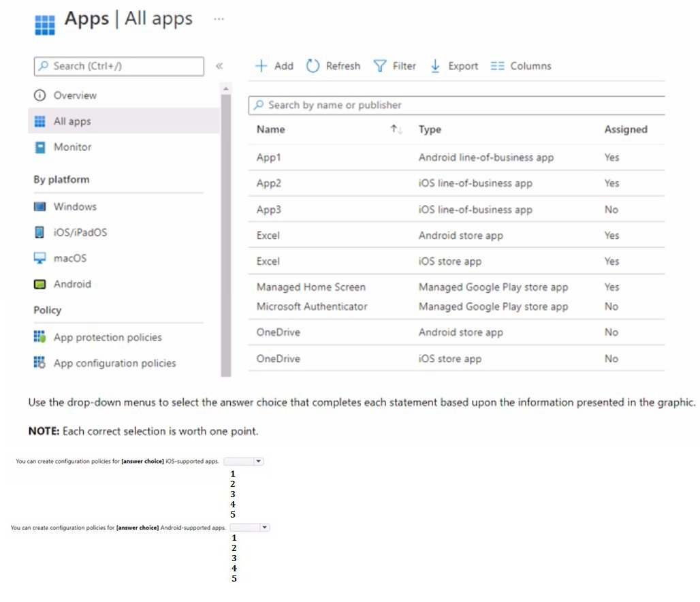Select All apps menu item
The height and width of the screenshot is (602, 700).
click(124, 121)
